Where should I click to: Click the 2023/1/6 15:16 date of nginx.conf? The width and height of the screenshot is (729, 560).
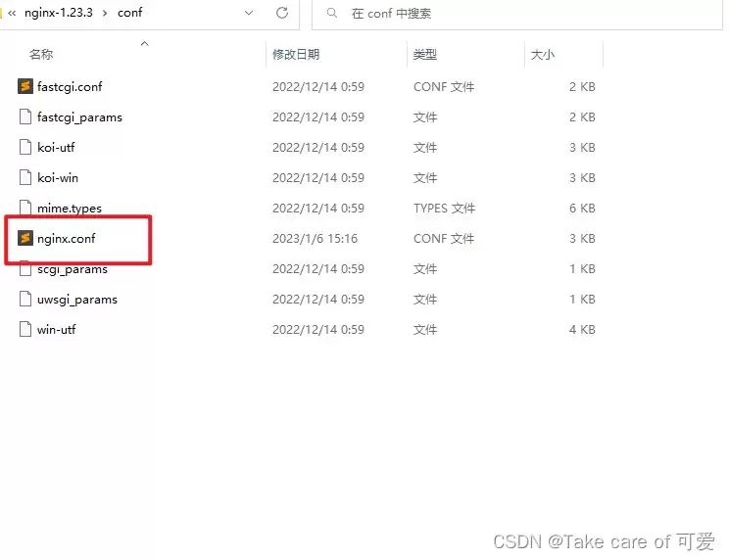(x=315, y=239)
